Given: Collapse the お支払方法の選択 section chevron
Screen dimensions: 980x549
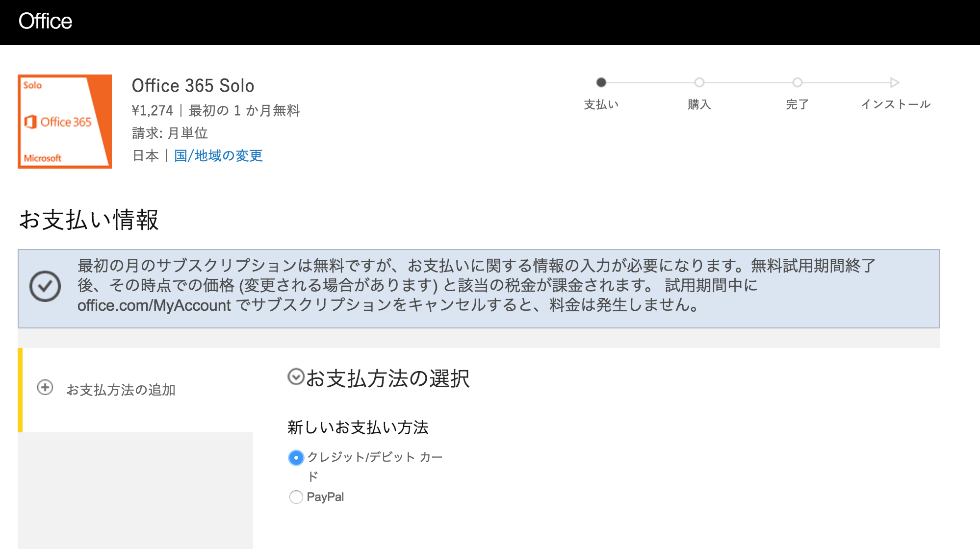Looking at the screenshot, I should pos(296,376).
